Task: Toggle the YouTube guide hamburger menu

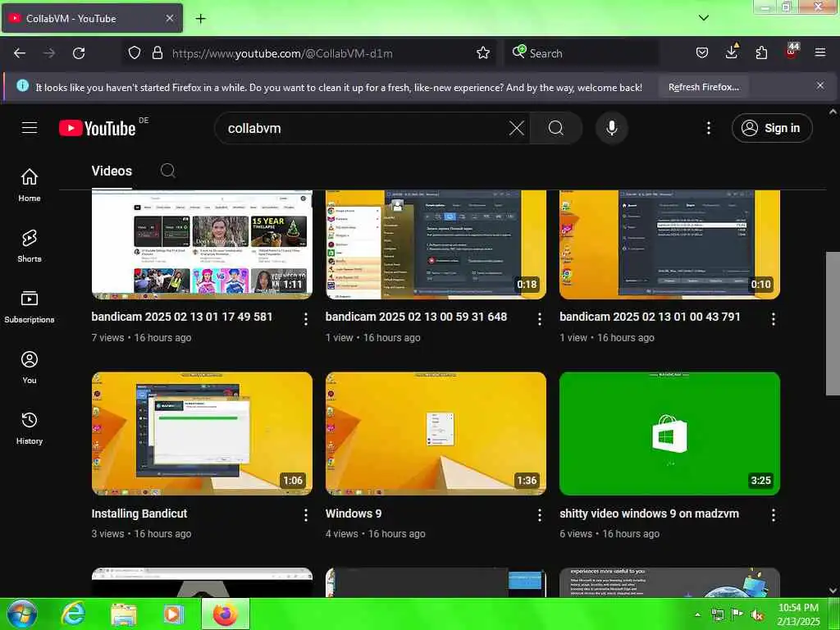Action: click(x=30, y=127)
